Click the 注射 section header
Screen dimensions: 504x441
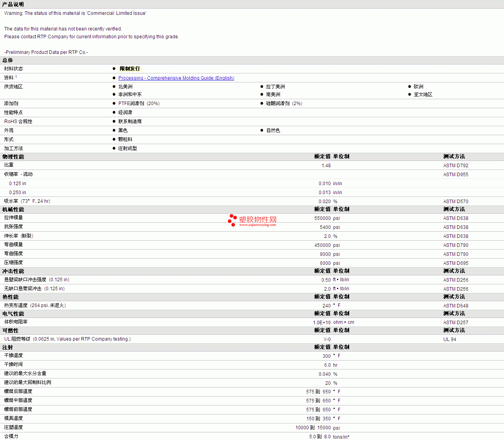[x=7, y=347]
